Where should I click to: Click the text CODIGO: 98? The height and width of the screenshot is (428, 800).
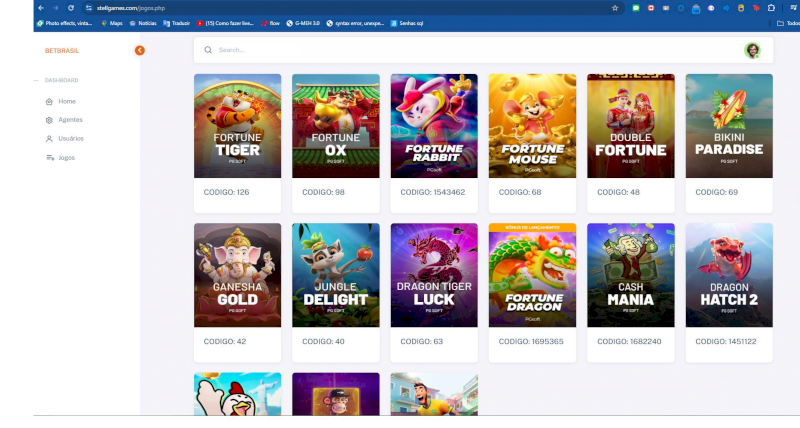pyautogui.click(x=323, y=192)
